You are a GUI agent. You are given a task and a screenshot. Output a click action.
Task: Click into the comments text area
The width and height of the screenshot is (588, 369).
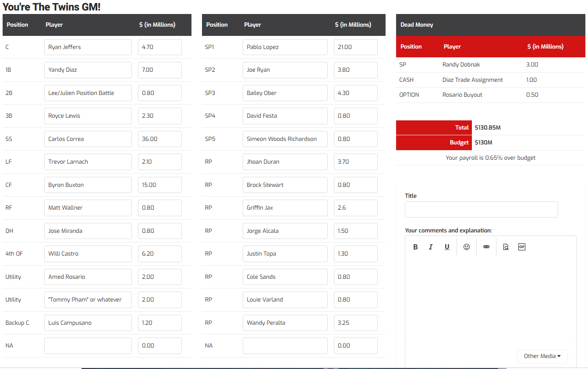pyautogui.click(x=490, y=298)
